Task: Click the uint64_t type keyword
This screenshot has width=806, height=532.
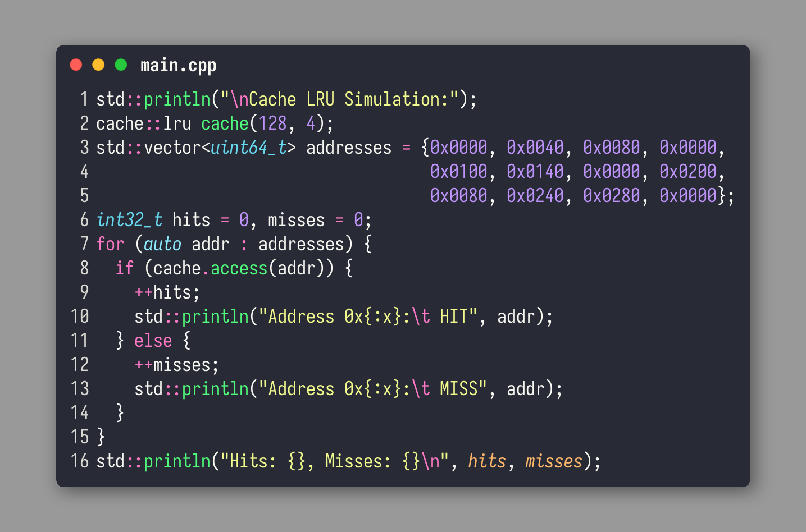Action: [249, 148]
